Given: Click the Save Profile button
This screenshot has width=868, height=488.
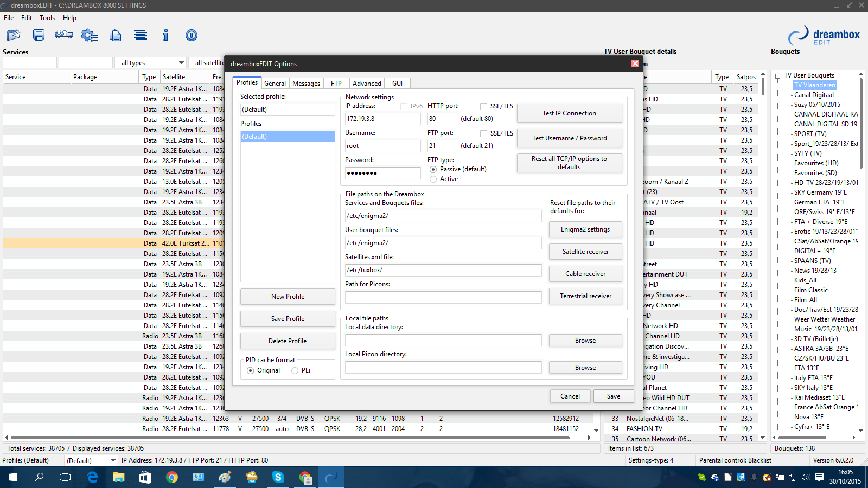Looking at the screenshot, I should click(288, 319).
